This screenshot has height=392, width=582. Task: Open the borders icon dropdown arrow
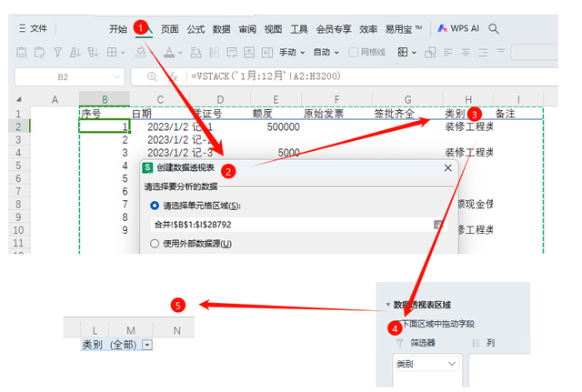click(x=123, y=53)
